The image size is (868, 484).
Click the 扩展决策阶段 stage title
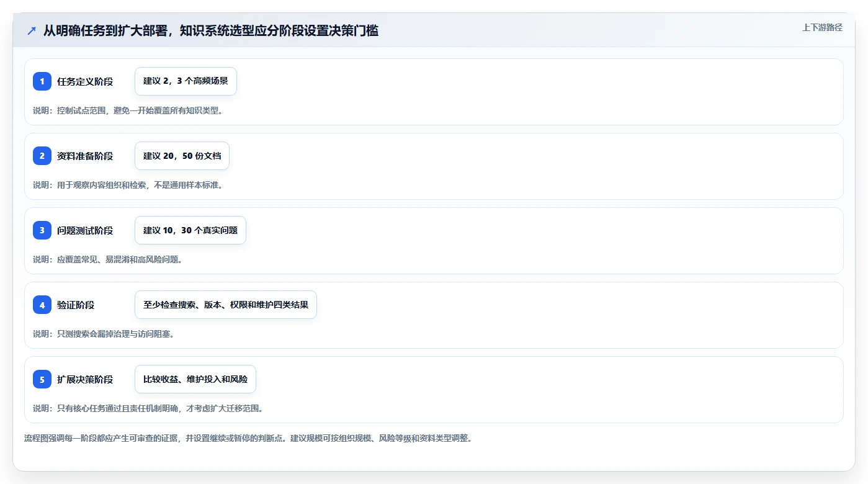click(x=85, y=379)
